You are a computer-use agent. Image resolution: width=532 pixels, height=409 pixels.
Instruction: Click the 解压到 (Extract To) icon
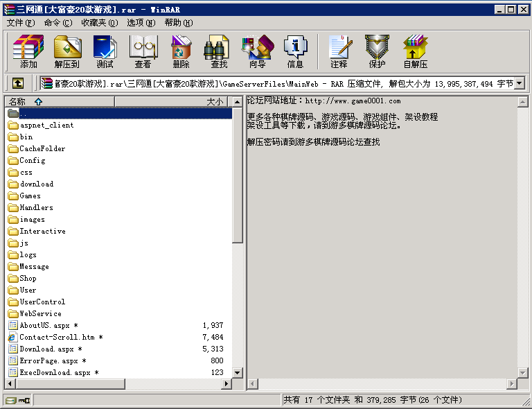click(x=67, y=52)
